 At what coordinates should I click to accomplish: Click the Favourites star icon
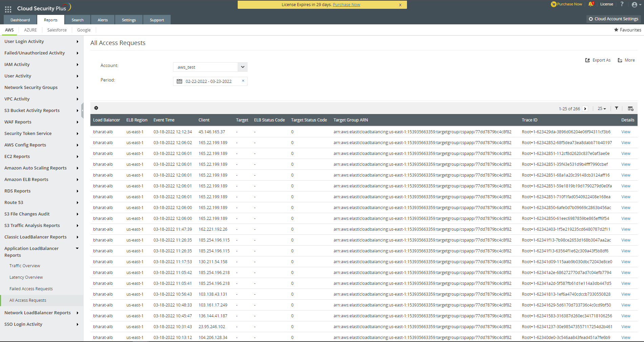tap(616, 30)
